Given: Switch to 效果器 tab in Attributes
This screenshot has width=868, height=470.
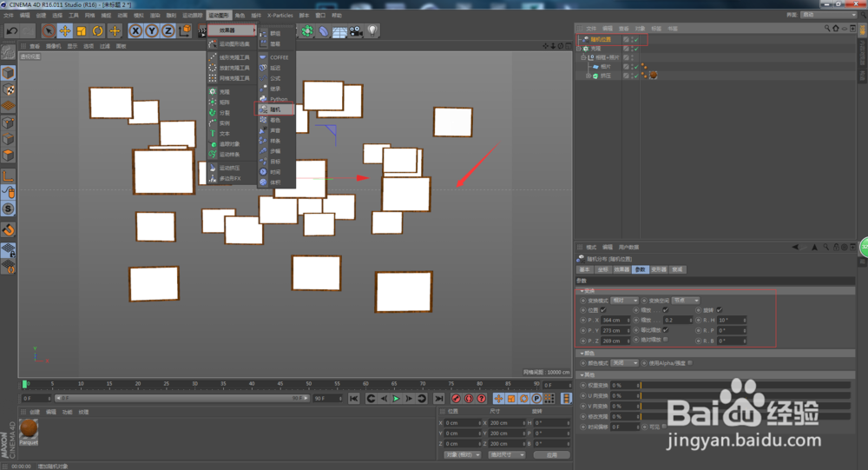Looking at the screenshot, I should [x=621, y=269].
